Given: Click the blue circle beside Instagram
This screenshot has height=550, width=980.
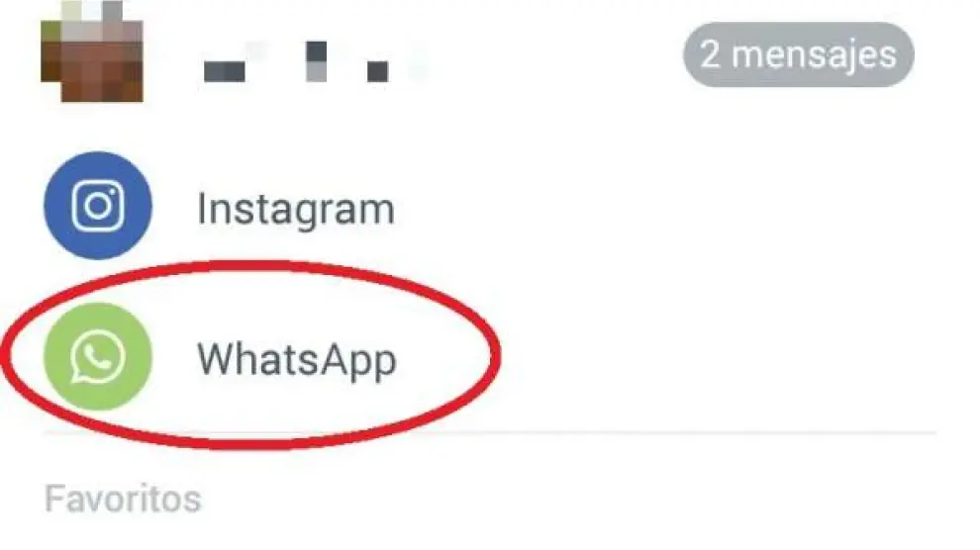Looking at the screenshot, I should coord(97,206).
